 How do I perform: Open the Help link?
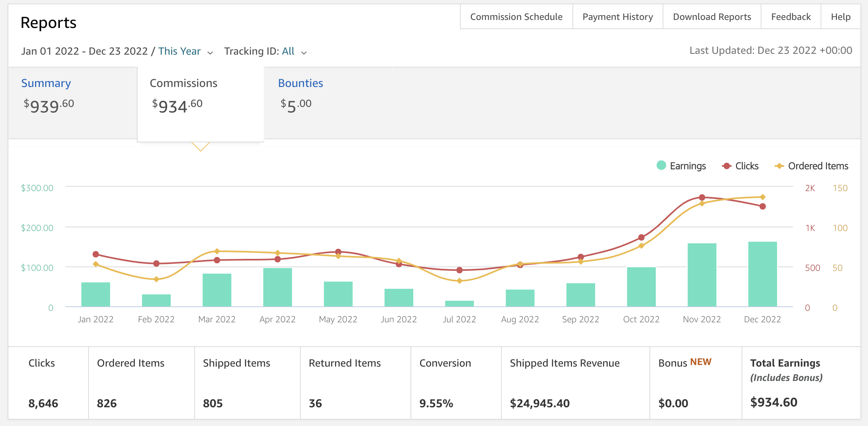pos(840,17)
